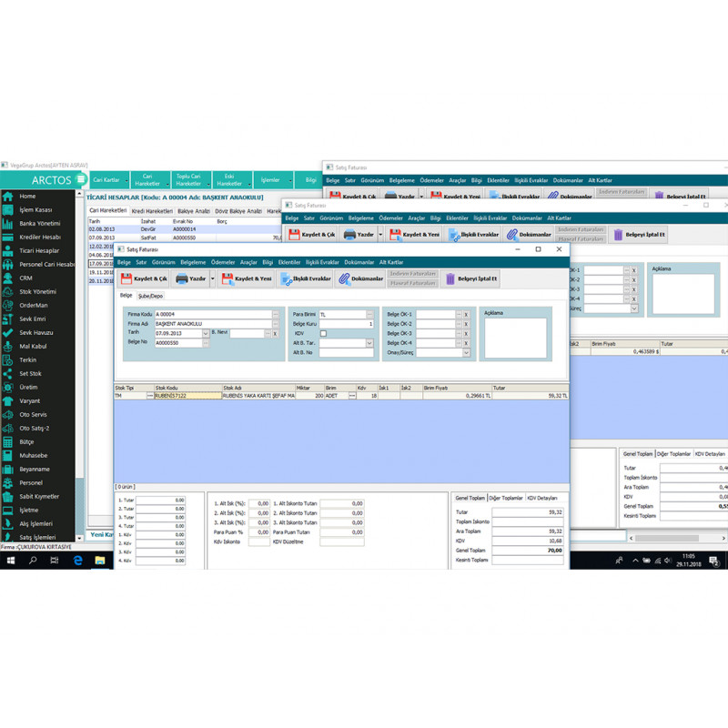Click the Stok Kodu cell RUBENS57122
728x728 pixels.
click(x=188, y=396)
